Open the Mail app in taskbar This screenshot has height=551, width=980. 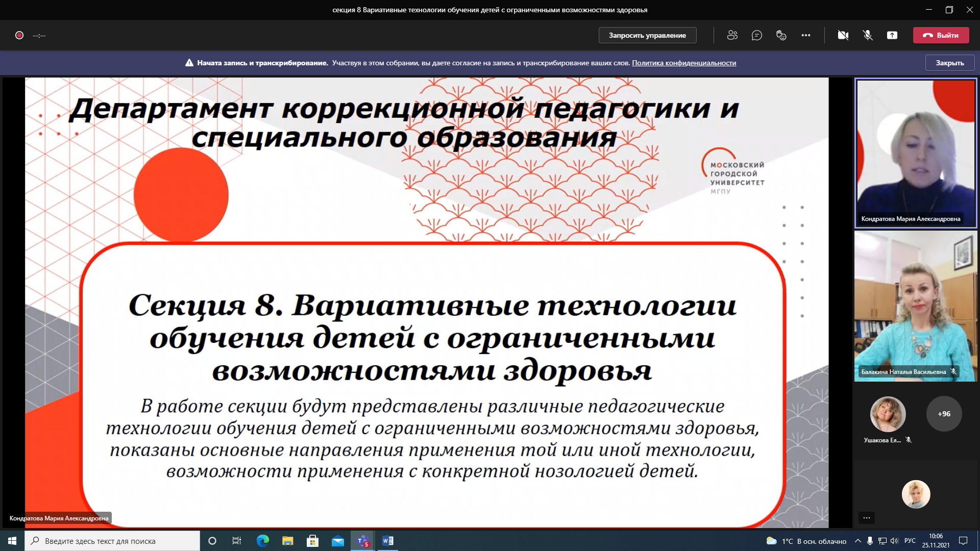click(338, 541)
